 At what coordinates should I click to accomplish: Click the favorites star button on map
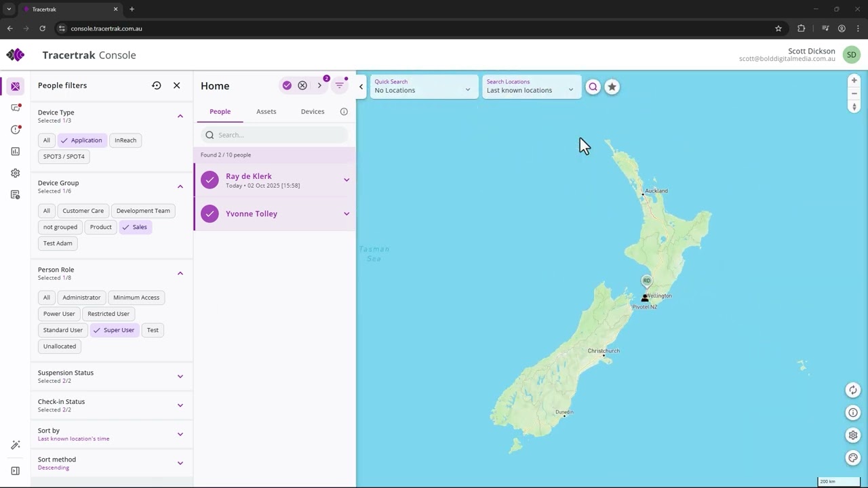[x=612, y=87]
